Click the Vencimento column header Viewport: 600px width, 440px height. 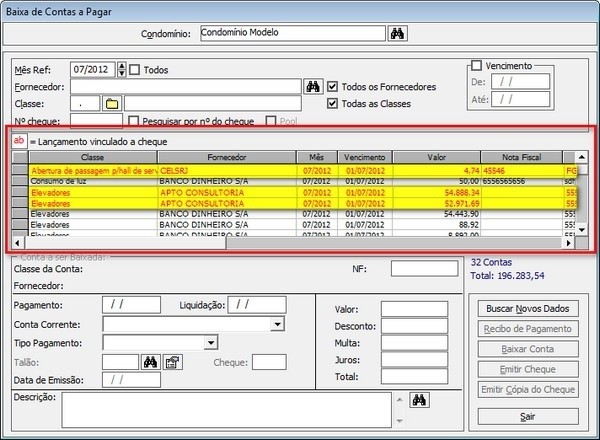pyautogui.click(x=365, y=157)
